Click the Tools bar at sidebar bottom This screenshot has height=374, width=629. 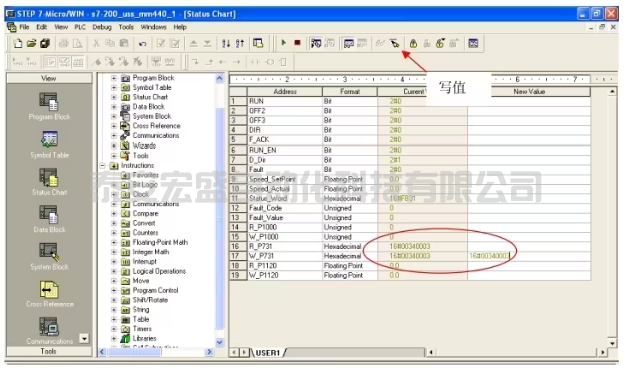point(49,351)
